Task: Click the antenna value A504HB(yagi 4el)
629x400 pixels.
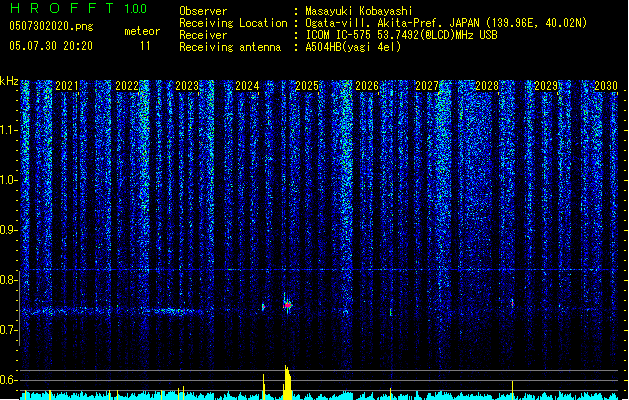Action: click(353, 47)
